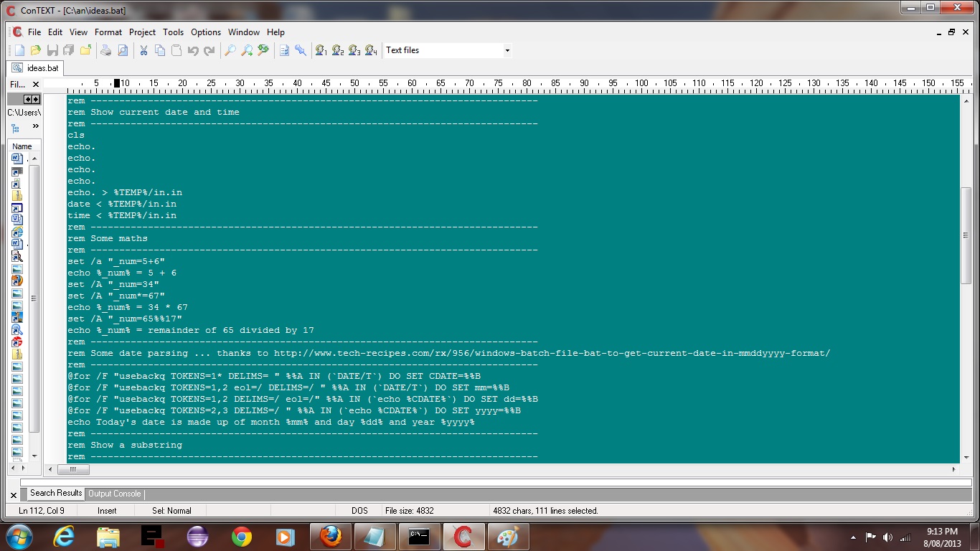
Task: Toggle the folder tree view icon
Action: pos(16,128)
